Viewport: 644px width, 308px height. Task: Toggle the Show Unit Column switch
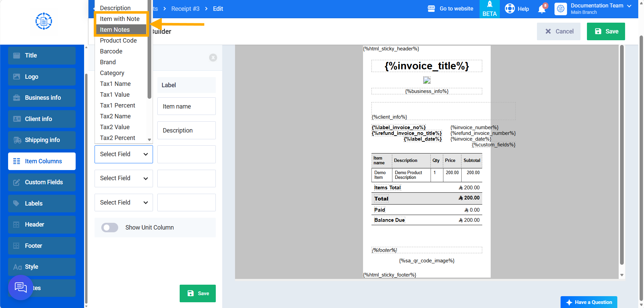pos(110,228)
